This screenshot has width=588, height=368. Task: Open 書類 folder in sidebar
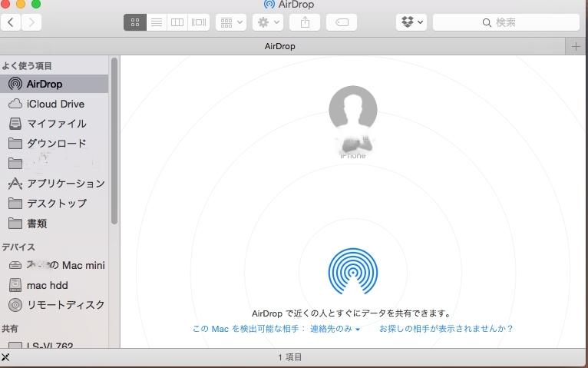click(55, 224)
